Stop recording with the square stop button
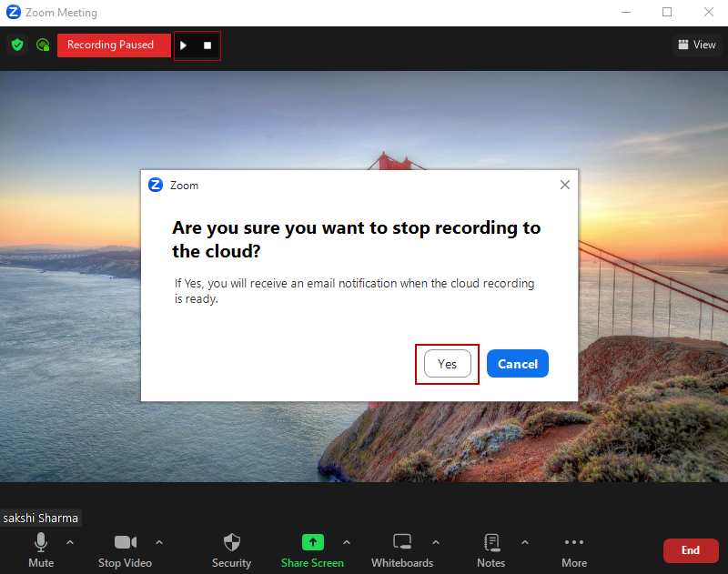 click(207, 45)
